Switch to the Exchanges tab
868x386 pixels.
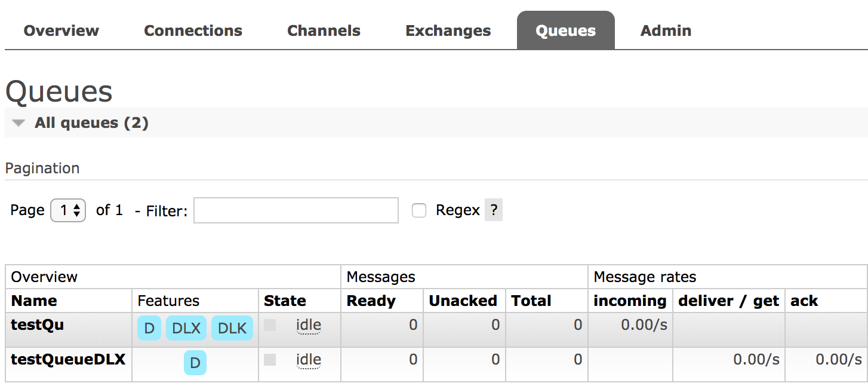pos(448,30)
